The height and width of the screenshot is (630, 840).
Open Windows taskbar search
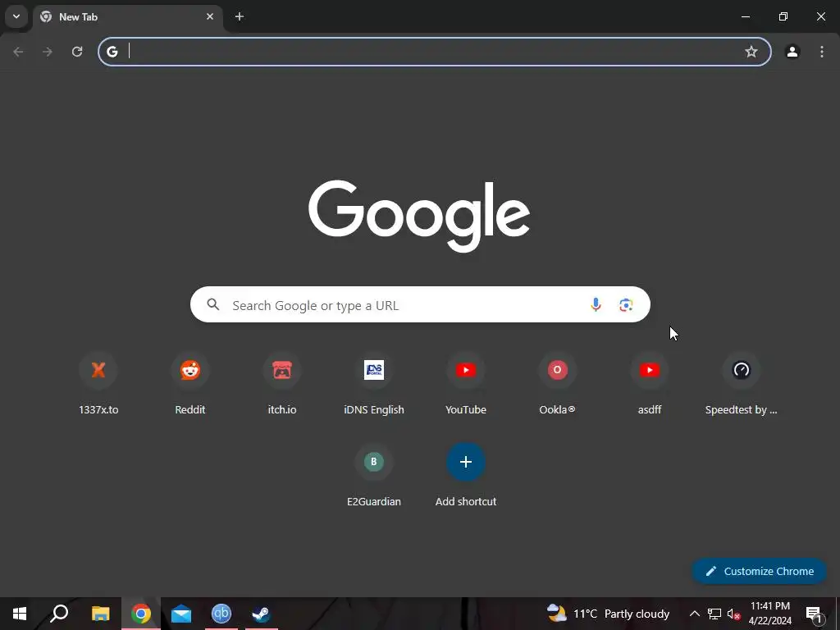coord(59,614)
